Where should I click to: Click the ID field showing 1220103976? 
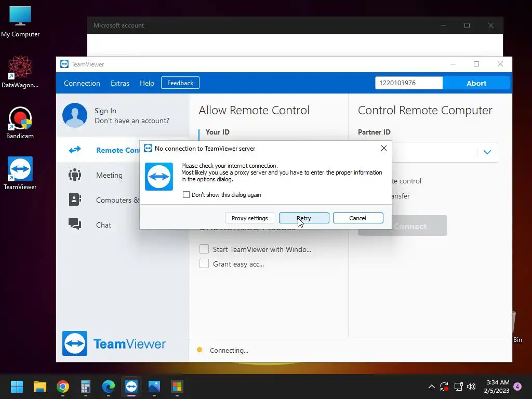pyautogui.click(x=409, y=83)
